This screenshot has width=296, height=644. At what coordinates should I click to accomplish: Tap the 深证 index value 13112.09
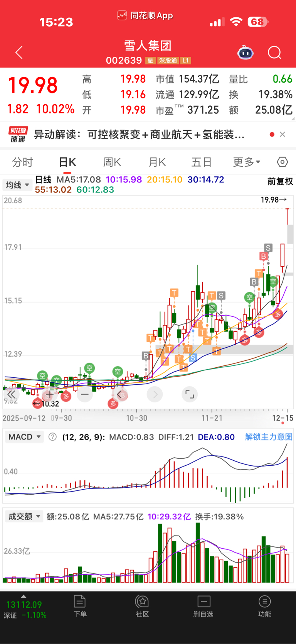coord(24,605)
